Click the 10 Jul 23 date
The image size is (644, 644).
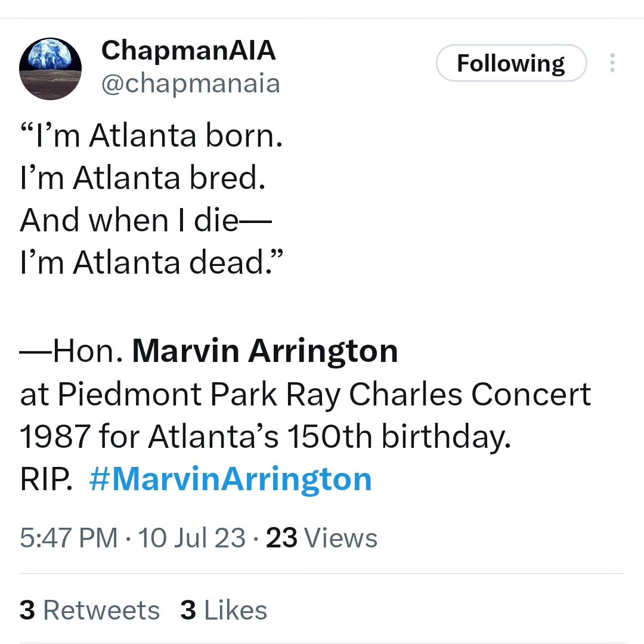click(192, 538)
